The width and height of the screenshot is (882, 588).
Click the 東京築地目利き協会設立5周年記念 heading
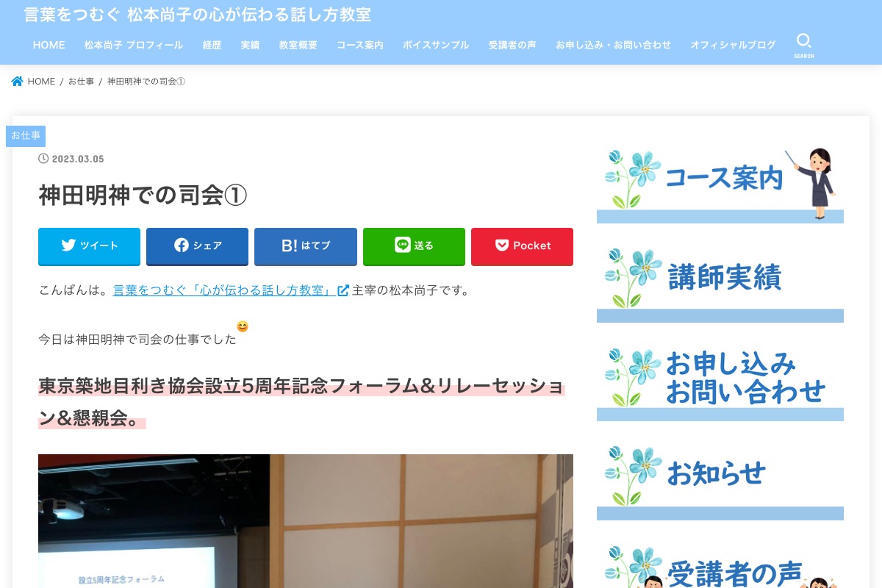(302, 402)
